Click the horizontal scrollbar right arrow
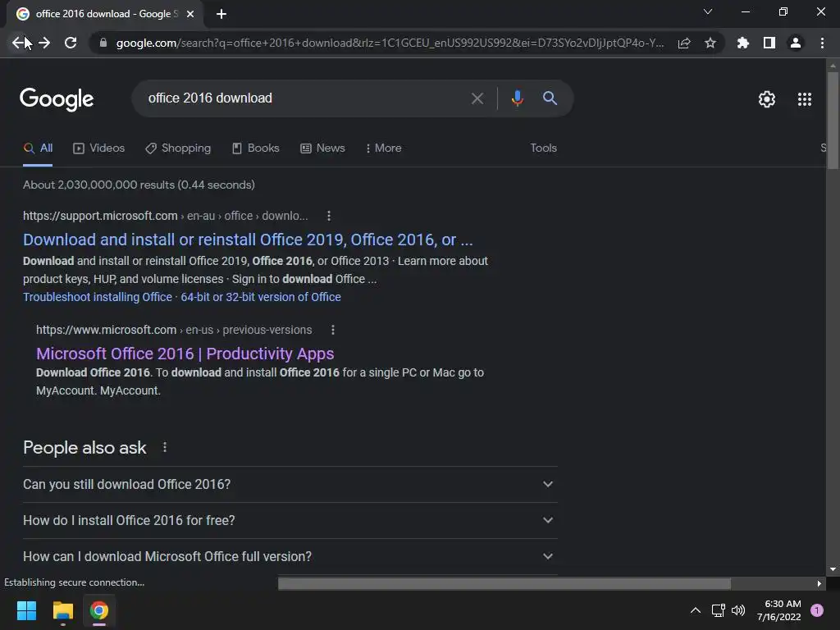This screenshot has height=630, width=840. 819,583
